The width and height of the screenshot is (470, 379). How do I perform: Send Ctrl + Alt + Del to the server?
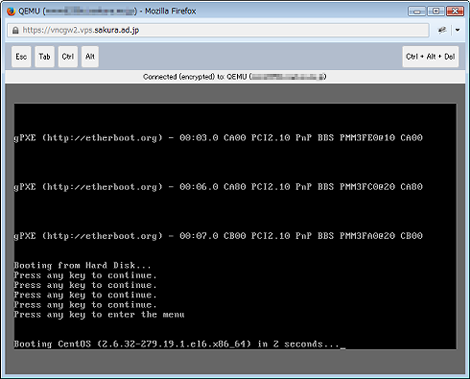430,57
